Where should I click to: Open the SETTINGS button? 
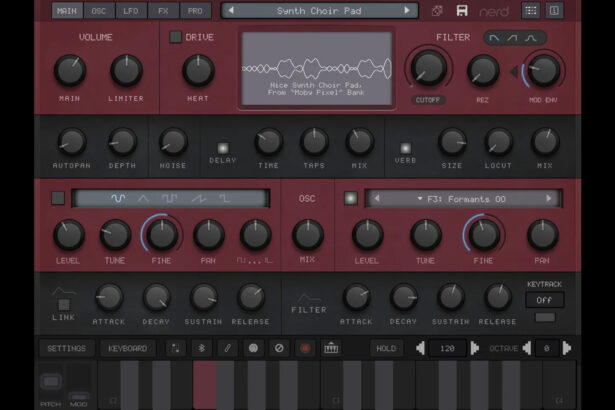[66, 348]
